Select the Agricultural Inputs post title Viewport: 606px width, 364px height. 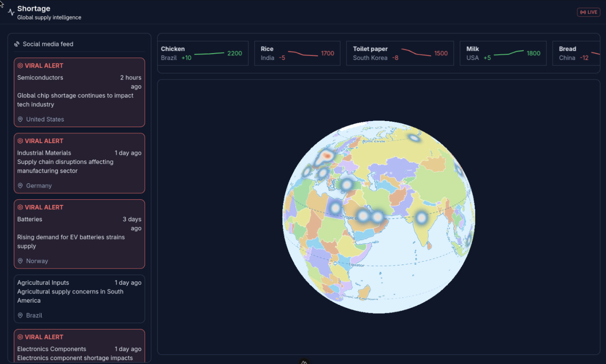[x=43, y=283]
